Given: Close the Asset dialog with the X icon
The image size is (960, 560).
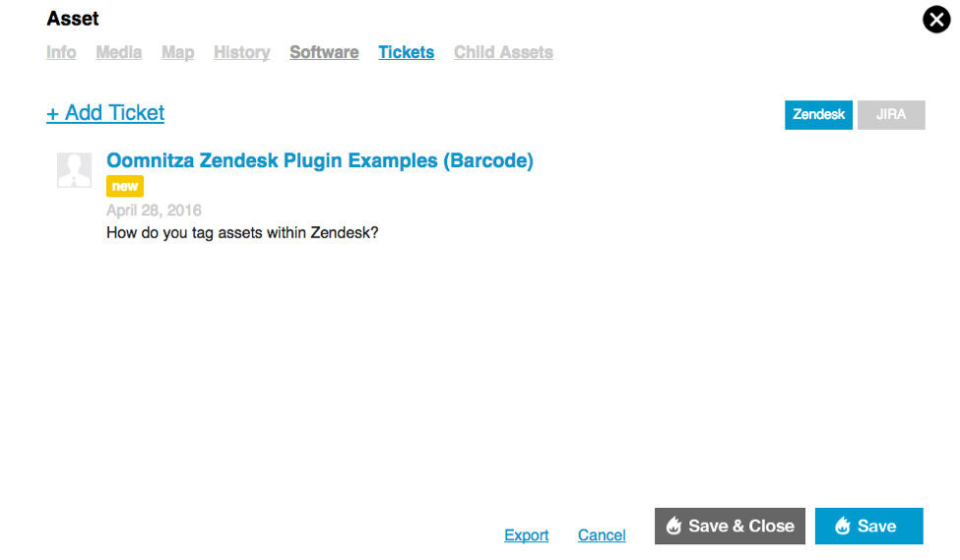Looking at the screenshot, I should (x=935, y=20).
